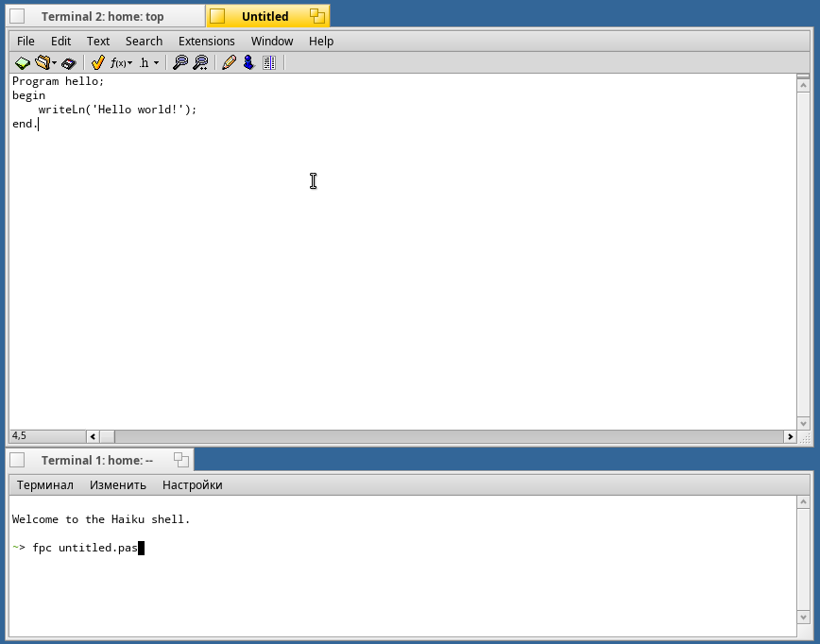
Task: Open the Window menu in Pe
Action: pos(272,42)
